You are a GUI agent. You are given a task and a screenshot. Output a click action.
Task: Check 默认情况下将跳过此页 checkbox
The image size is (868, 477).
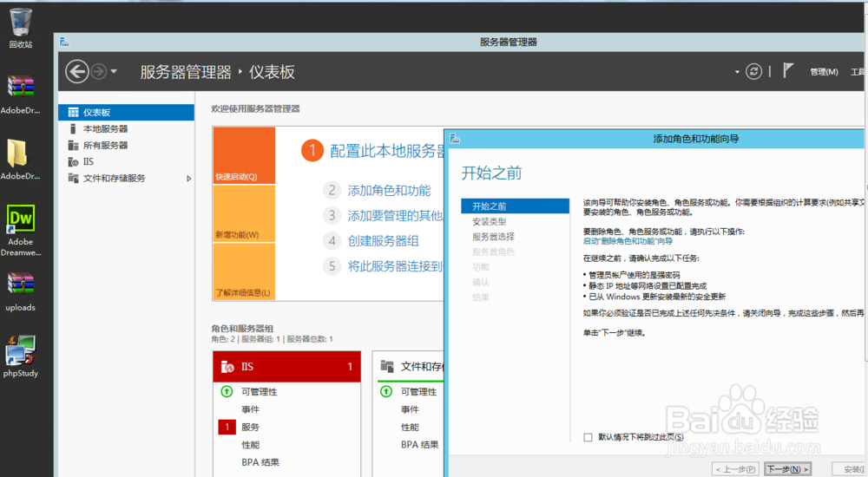(x=588, y=437)
